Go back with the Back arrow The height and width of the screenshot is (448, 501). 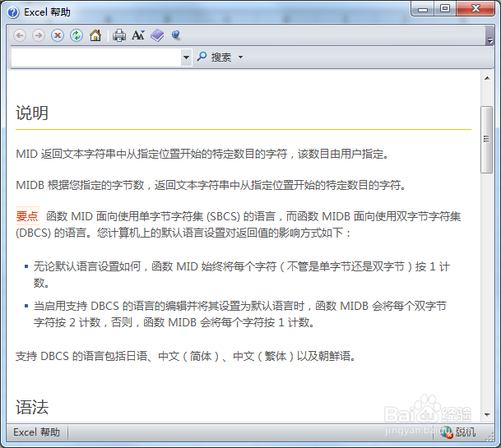point(20,35)
